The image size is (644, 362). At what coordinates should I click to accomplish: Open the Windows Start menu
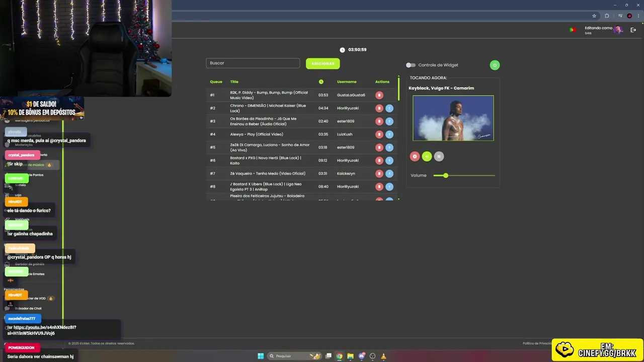261,356
